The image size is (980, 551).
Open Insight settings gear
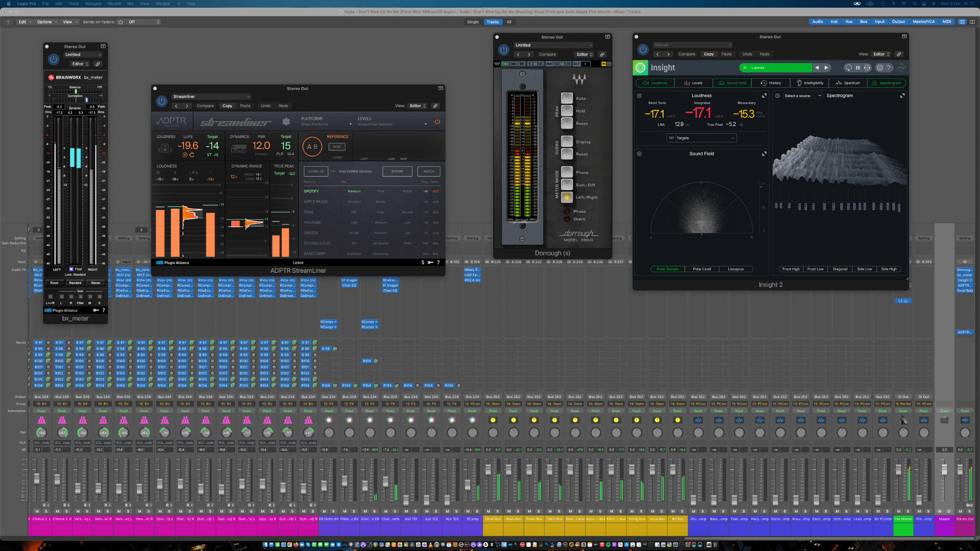879,68
